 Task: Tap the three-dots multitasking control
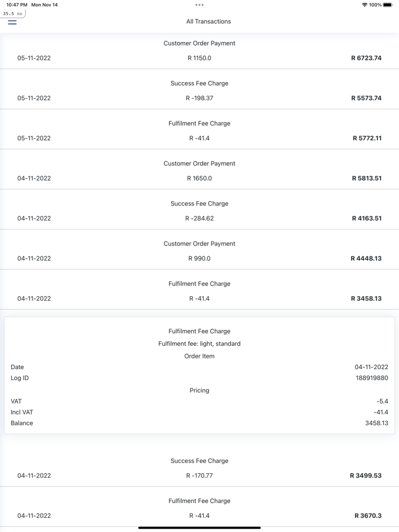(x=199, y=5)
